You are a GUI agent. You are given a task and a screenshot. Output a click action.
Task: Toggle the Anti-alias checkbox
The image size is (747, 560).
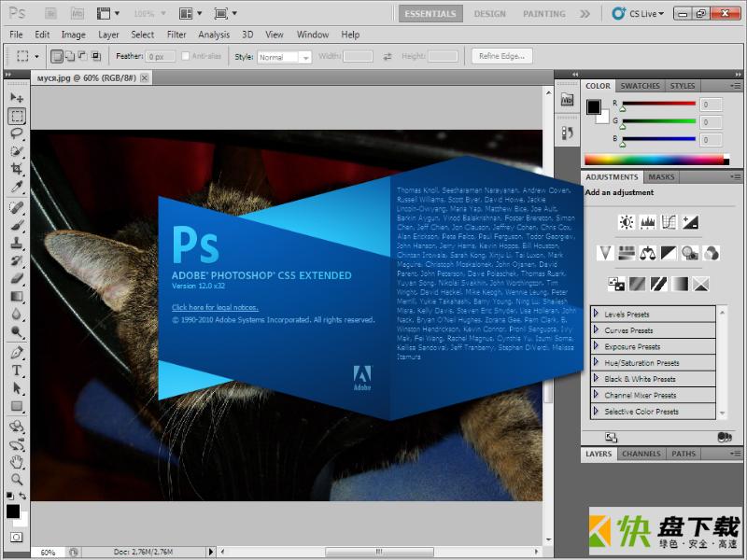[185, 56]
